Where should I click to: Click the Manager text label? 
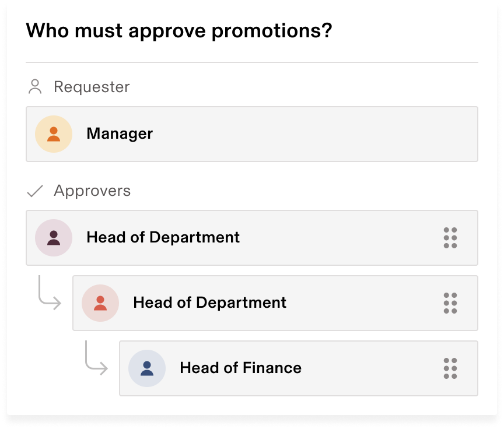click(x=120, y=133)
